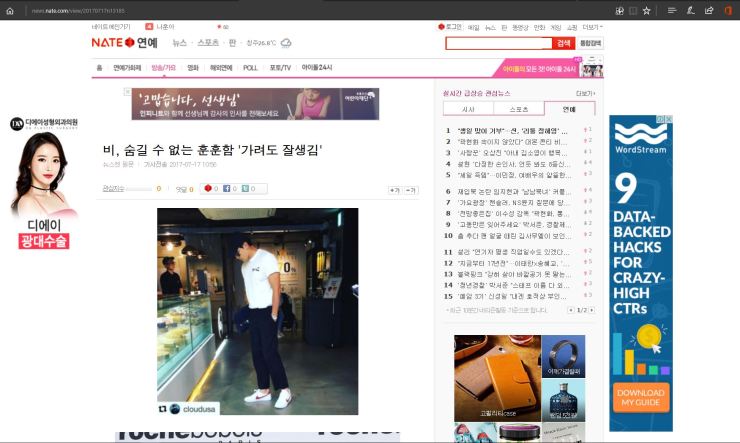This screenshot has height=443, width=740.
Task: Increase article font size with +가
Action: (394, 189)
